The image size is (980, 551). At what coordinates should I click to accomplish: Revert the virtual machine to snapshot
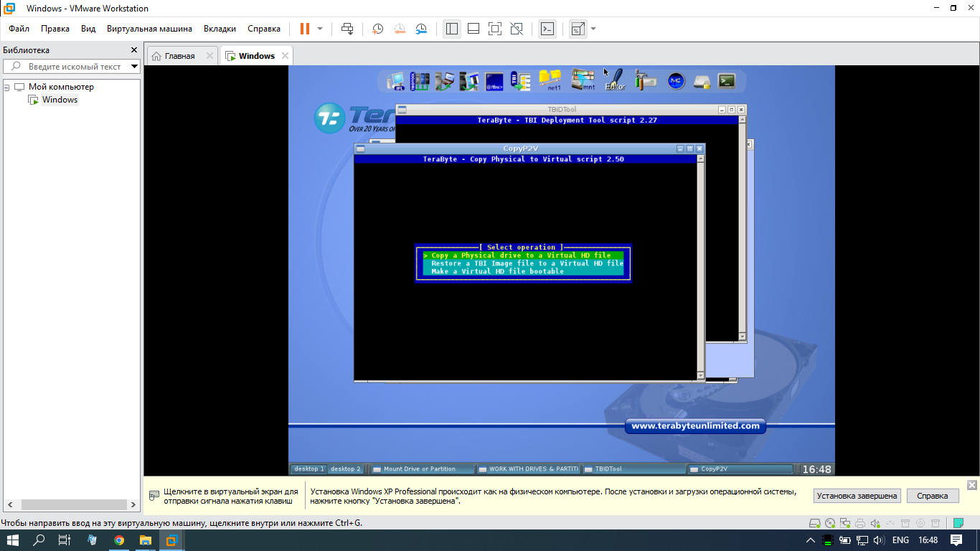pyautogui.click(x=400, y=29)
